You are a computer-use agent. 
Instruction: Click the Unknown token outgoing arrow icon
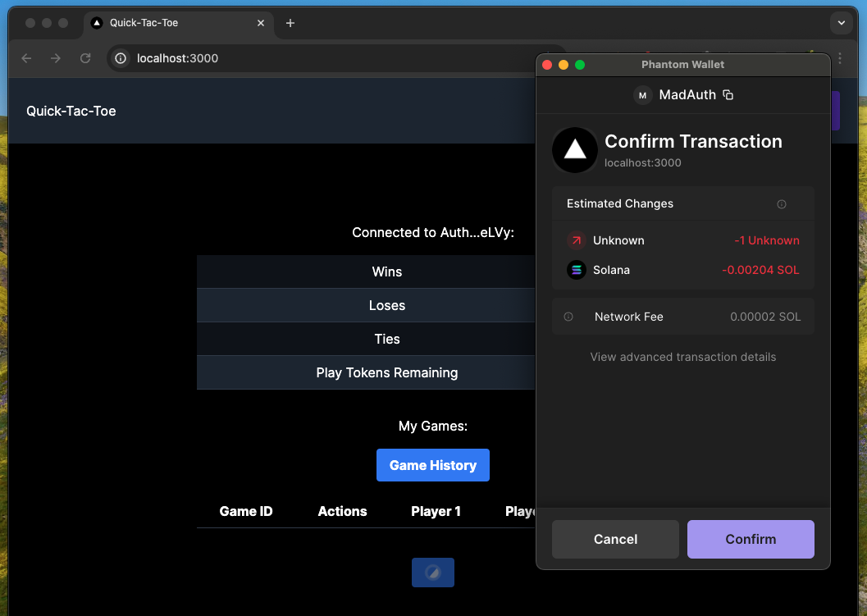576,240
